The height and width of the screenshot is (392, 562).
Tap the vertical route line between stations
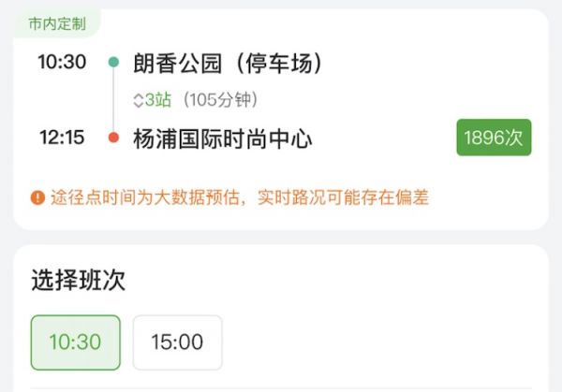pos(113,100)
